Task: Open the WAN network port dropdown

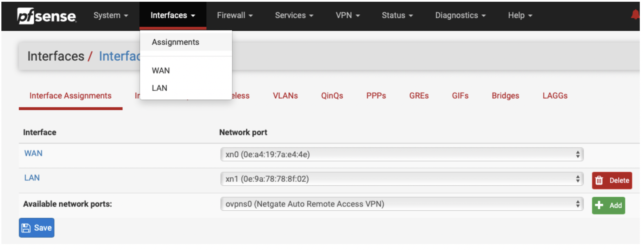Action: [402, 154]
